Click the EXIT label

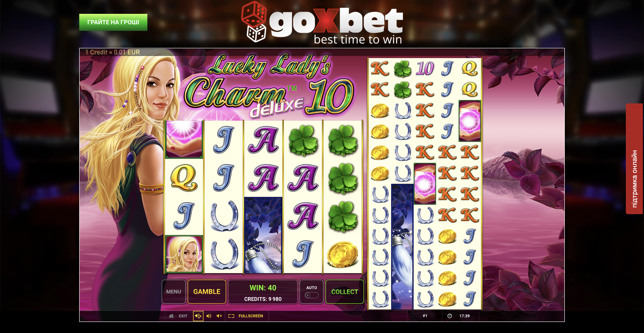point(183,316)
